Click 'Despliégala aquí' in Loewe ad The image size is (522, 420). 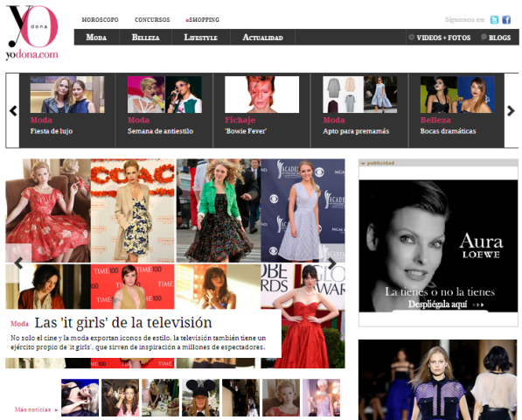[437, 304]
